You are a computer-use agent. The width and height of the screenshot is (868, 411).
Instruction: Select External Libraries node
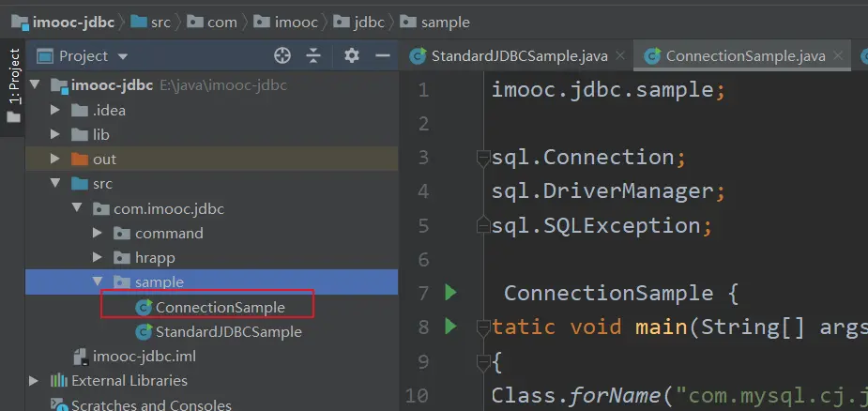[x=129, y=381]
